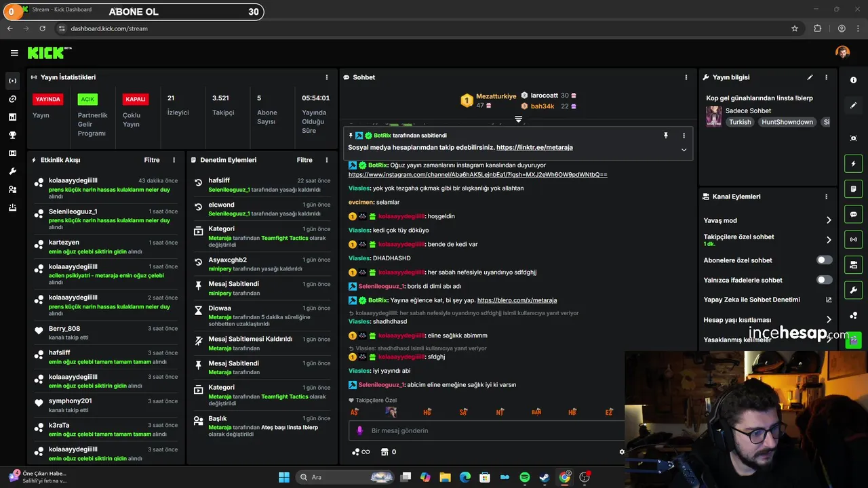Select the screen capture icon in right widget bar
868x488 pixels.
tap(853, 138)
